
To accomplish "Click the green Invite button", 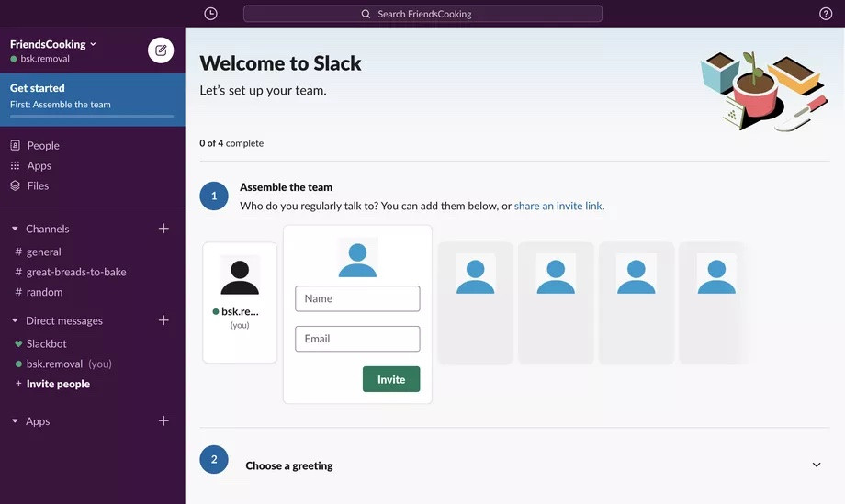I will pos(391,379).
